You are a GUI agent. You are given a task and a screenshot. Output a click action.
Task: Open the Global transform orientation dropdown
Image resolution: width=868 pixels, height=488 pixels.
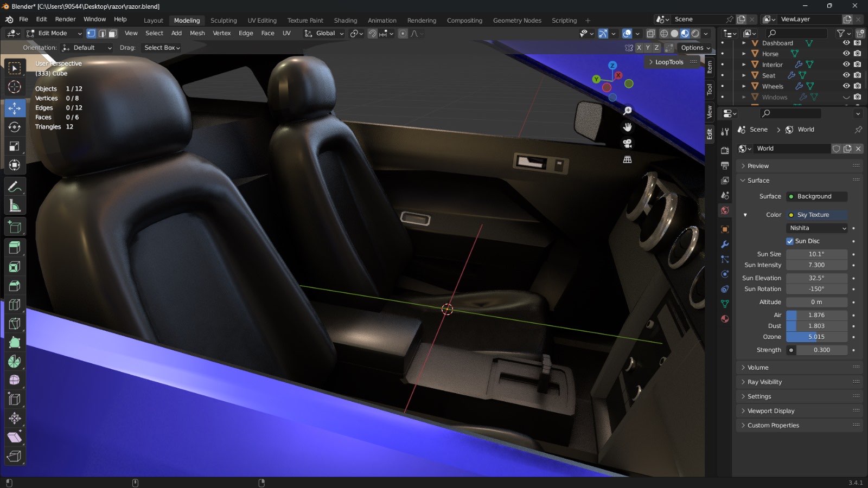[x=324, y=34]
